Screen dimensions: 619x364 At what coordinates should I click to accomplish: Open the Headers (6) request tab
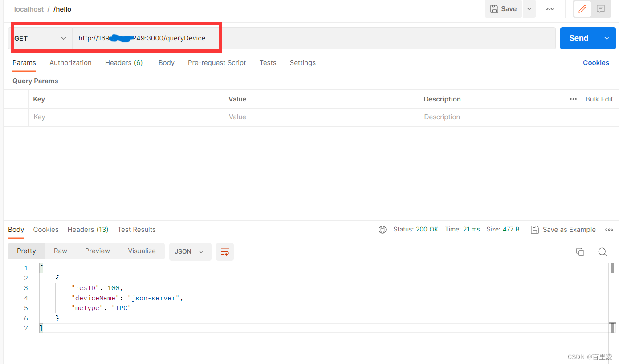point(124,63)
